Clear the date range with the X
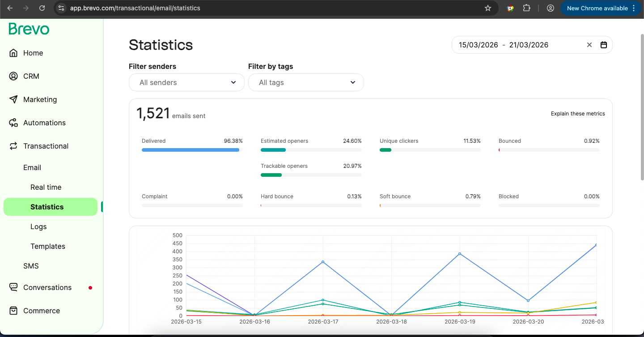The height and width of the screenshot is (337, 644). 589,45
